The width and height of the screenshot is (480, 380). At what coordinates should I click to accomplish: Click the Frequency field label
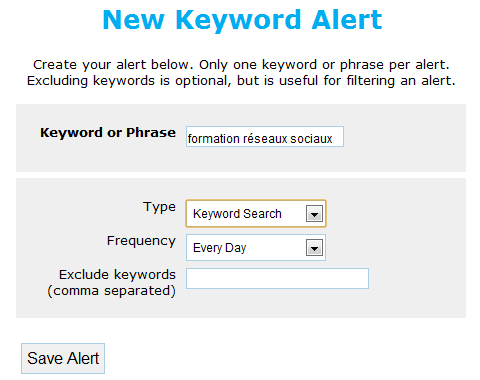(x=141, y=241)
